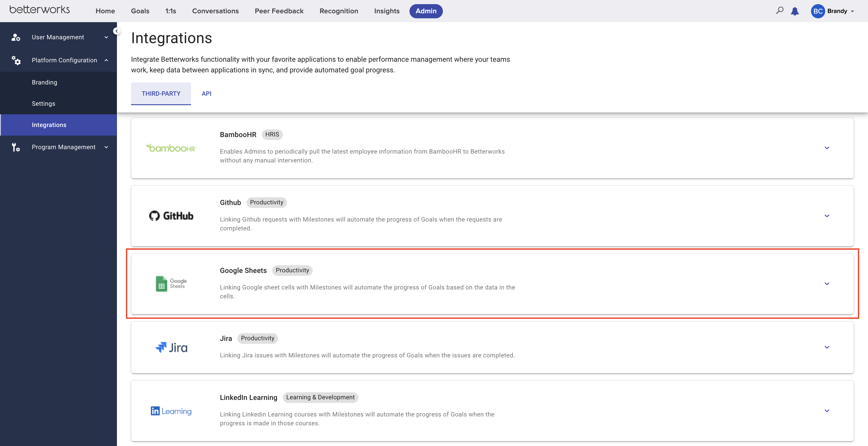This screenshot has width=868, height=446.
Task: Open the search icon in top bar
Action: point(779,10)
